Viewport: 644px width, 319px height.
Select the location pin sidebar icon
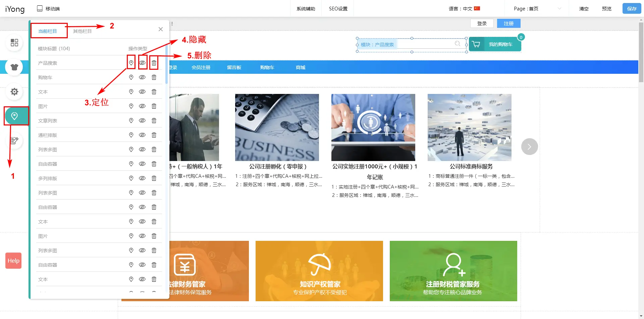14,116
